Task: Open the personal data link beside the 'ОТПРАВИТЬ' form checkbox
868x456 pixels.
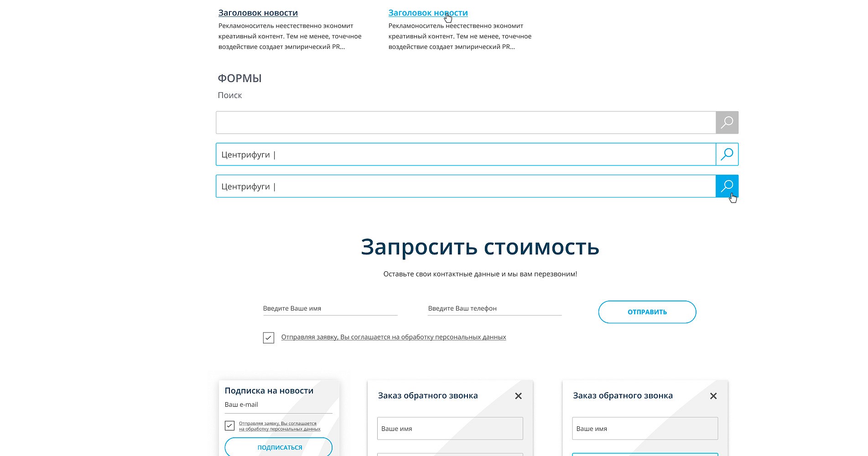Action: [x=393, y=337]
